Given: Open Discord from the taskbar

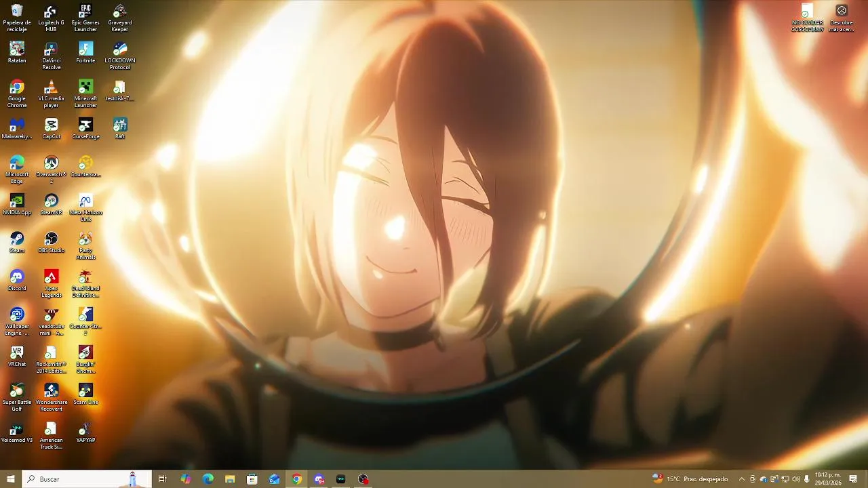Looking at the screenshot, I should (x=319, y=479).
